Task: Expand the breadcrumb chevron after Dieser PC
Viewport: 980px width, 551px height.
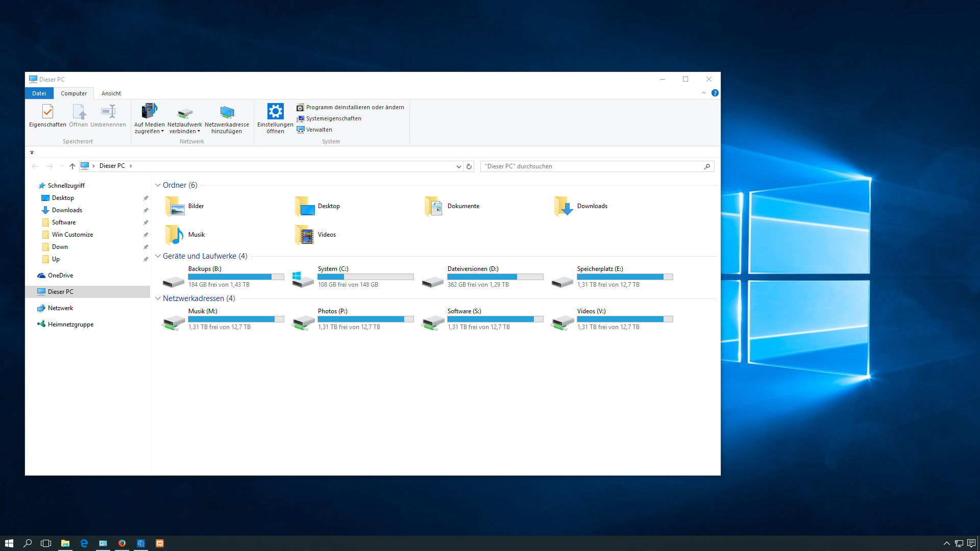Action: coord(131,166)
